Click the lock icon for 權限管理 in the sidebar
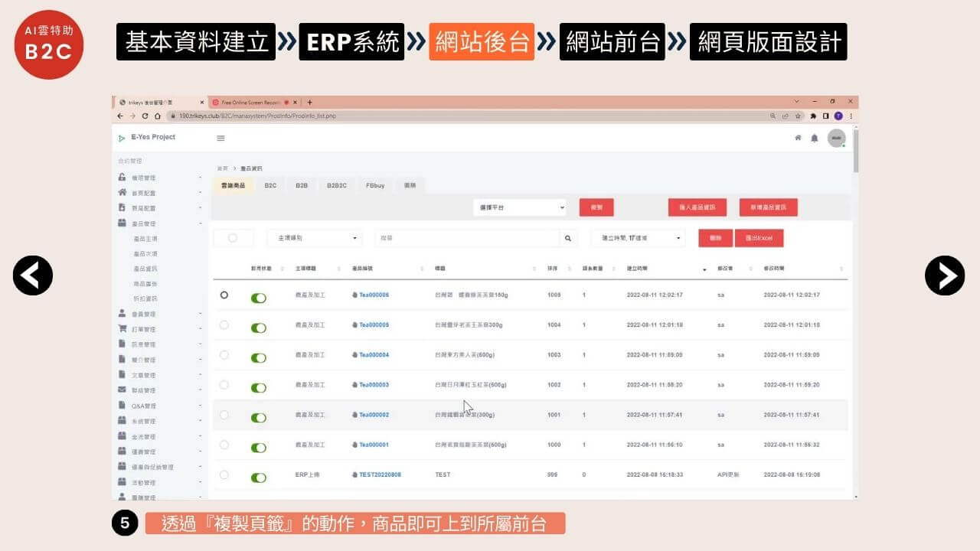980x551 pixels. tap(122, 178)
